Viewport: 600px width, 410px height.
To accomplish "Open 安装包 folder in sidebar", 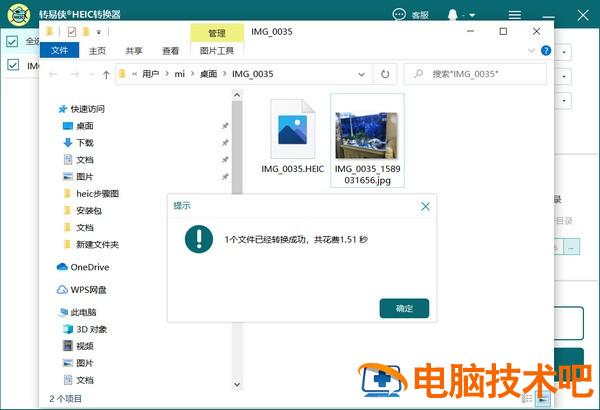I will tap(83, 210).
